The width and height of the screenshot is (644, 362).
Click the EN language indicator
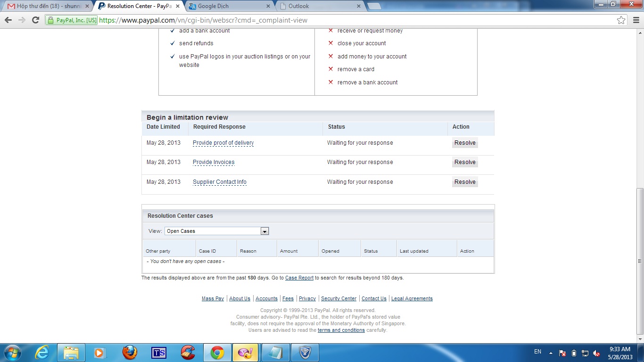tap(537, 352)
